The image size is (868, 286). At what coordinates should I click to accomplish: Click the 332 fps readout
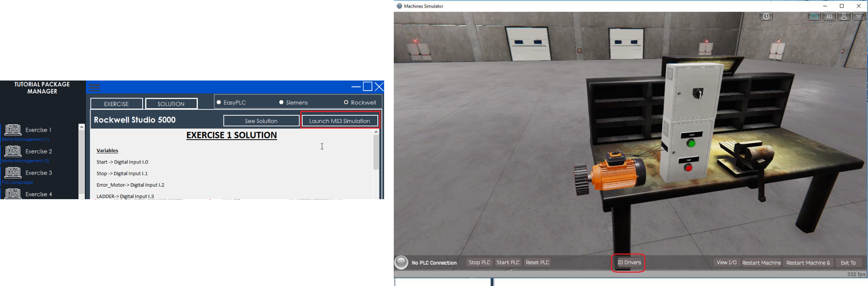click(856, 274)
